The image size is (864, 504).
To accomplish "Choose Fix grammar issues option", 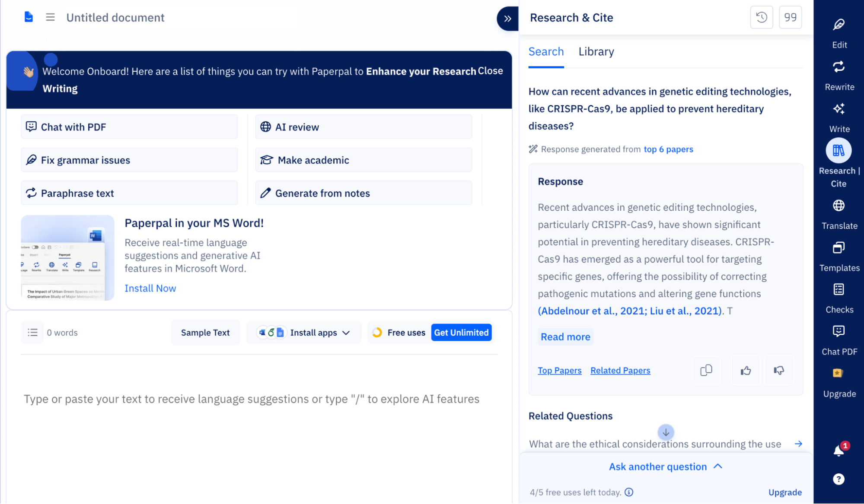I will (129, 160).
